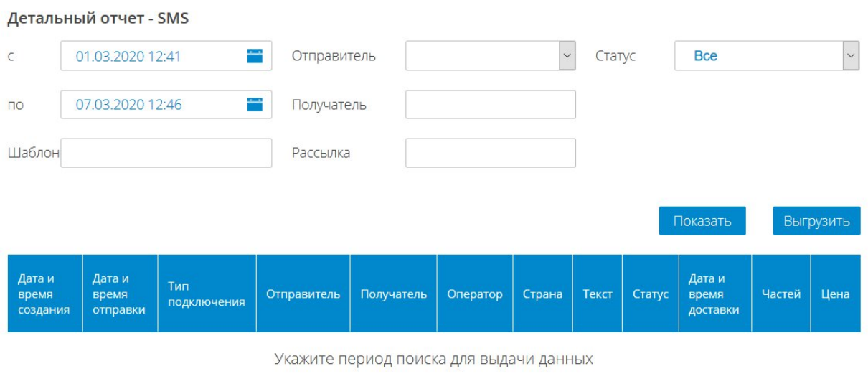
Task: Click into the Шаблон text field
Action: point(166,153)
